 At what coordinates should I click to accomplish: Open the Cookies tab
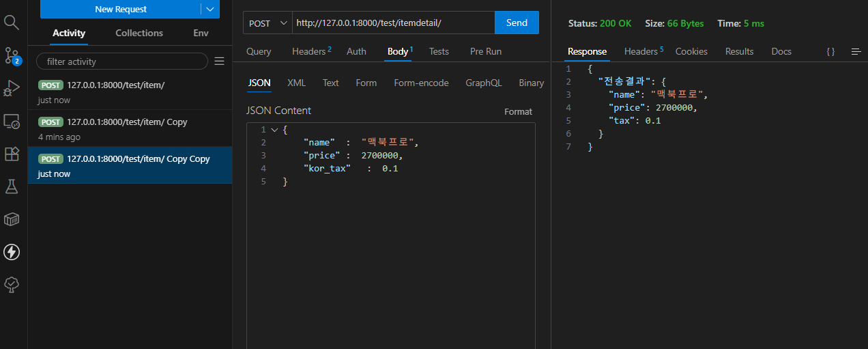tap(691, 51)
